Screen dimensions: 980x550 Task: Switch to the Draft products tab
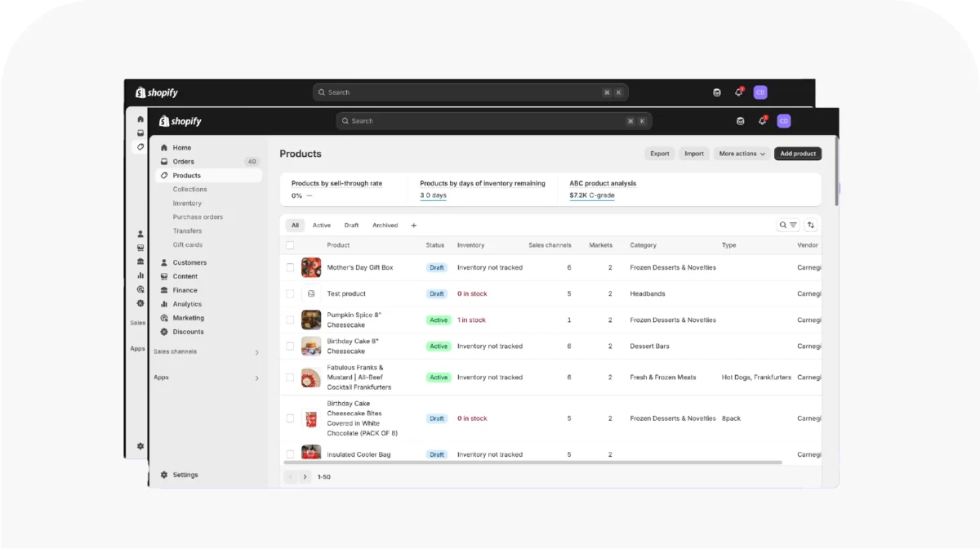pyautogui.click(x=351, y=226)
